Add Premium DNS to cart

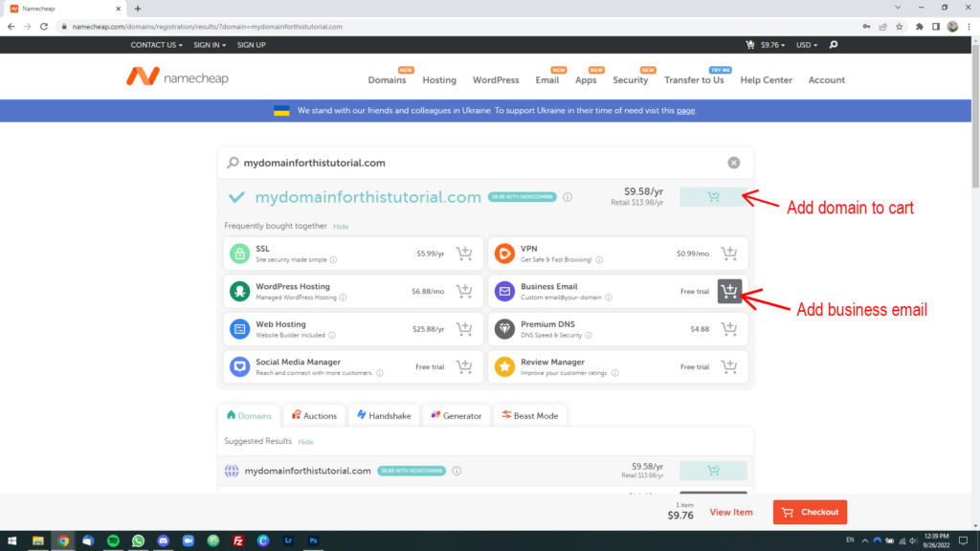pyautogui.click(x=728, y=329)
